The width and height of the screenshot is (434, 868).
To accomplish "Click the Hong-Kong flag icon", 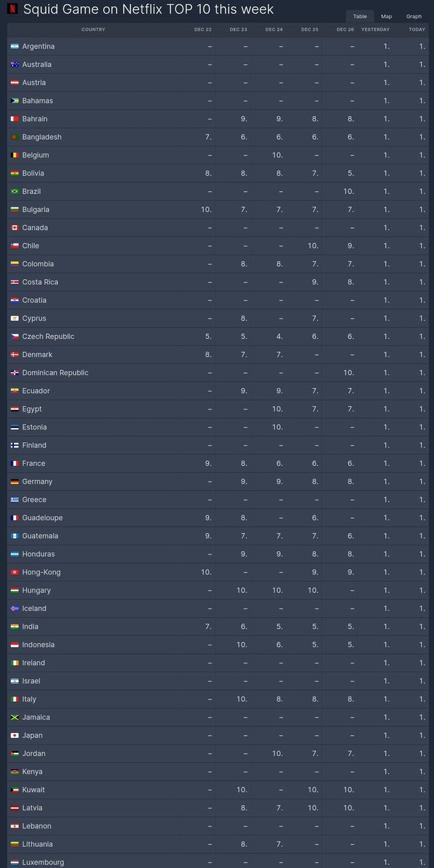I will [15, 572].
